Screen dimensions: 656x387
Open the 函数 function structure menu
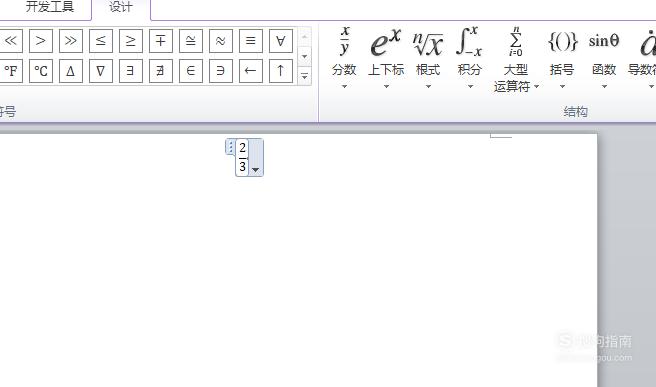(604, 58)
